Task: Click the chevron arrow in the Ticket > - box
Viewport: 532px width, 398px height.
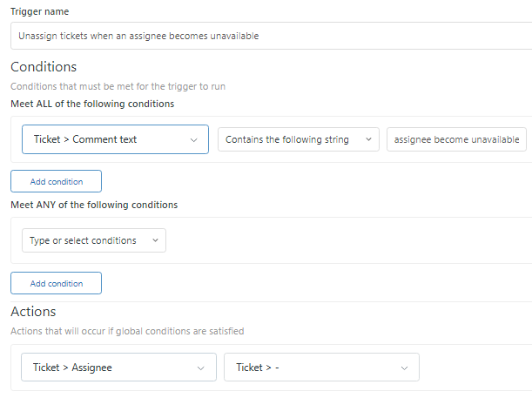Action: click(x=404, y=368)
